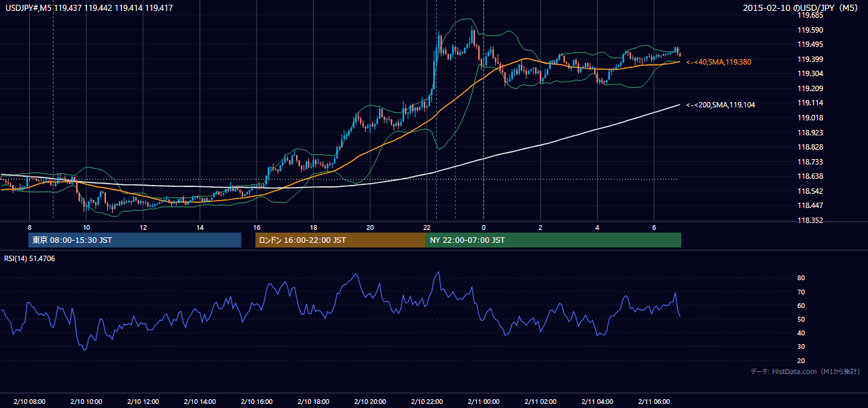Click the 2/10 10:00 time label

[x=86, y=402]
